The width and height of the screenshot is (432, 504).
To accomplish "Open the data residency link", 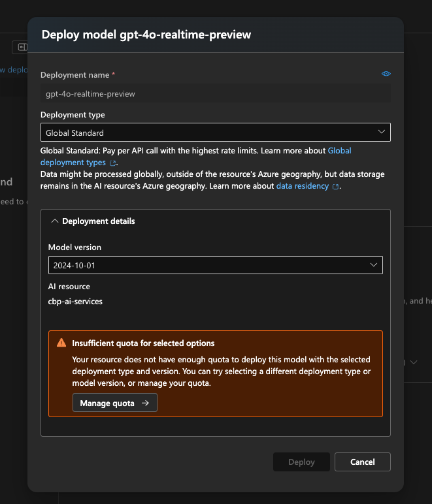I will click(x=303, y=186).
